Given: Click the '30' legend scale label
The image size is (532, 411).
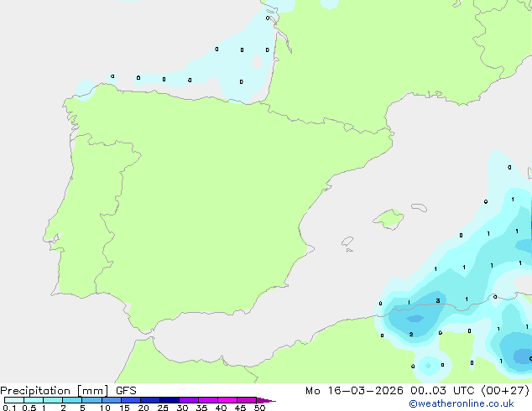Looking at the screenshot, I should pos(182,408).
